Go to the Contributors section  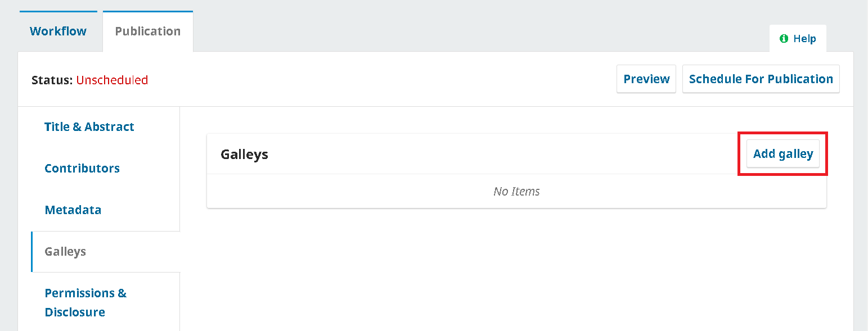coord(82,169)
